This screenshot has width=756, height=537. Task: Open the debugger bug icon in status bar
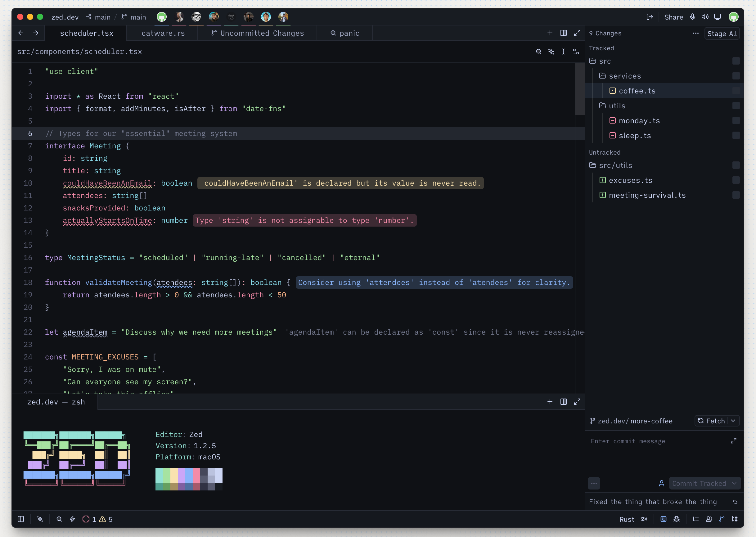(x=676, y=519)
